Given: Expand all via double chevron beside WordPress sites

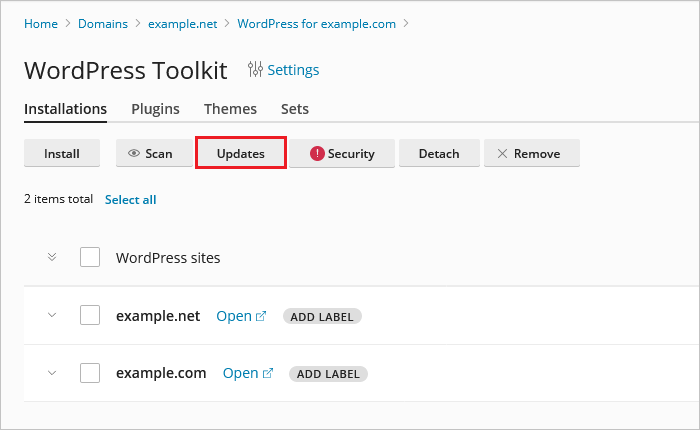Looking at the screenshot, I should [x=52, y=257].
